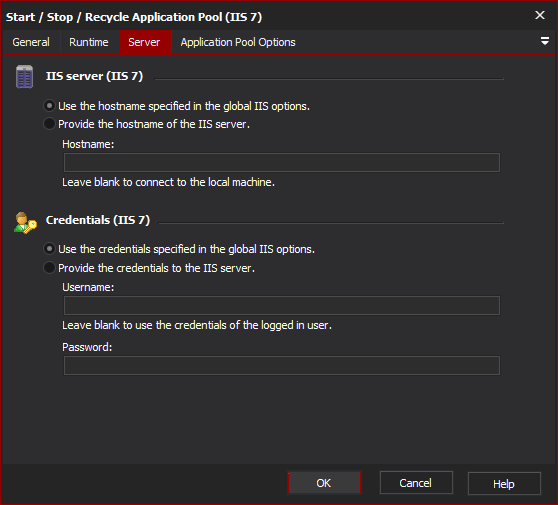This screenshot has width=558, height=505.
Task: Click the IIS server tower icon
Action: (24, 77)
